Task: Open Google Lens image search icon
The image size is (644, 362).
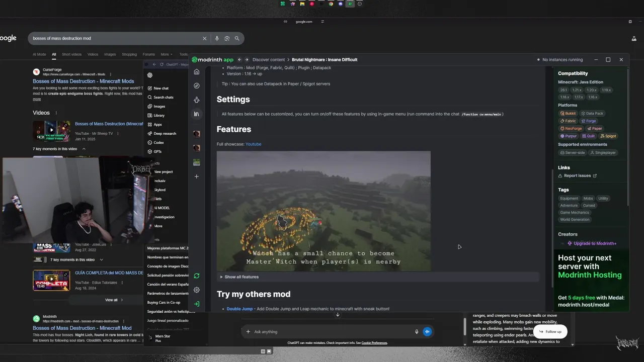Action: pyautogui.click(x=227, y=38)
